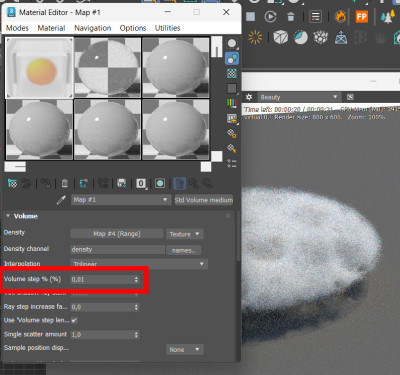Viewport: 400px width, 375px height.
Task: Toggle Show Shaded Material in Viewport icon
Action: point(160,183)
